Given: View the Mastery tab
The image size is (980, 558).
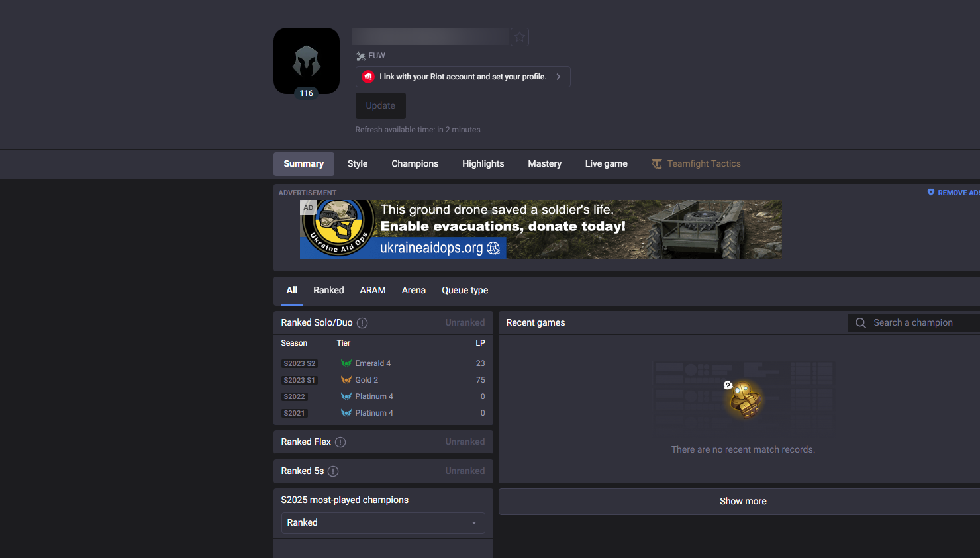Looking at the screenshot, I should click(x=545, y=164).
